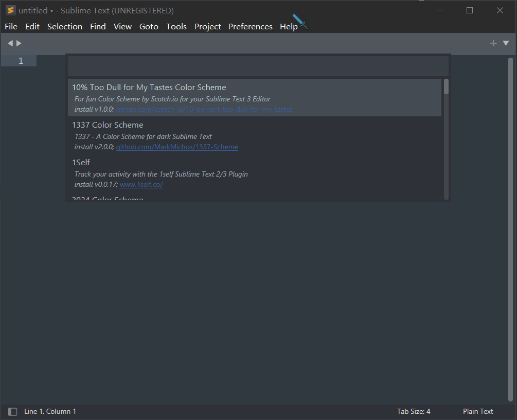Open the scotch-io github link
Screen dimensions: 517x420
(x=204, y=109)
